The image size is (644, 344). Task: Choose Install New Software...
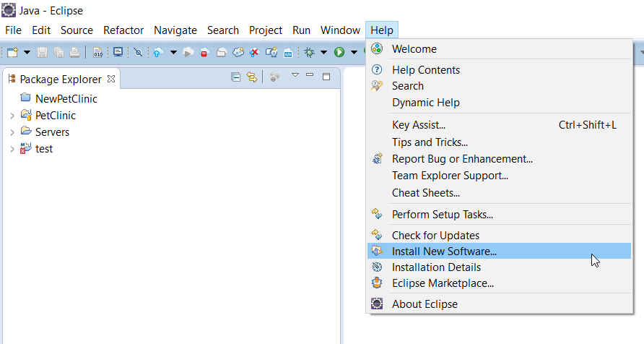[499, 251]
